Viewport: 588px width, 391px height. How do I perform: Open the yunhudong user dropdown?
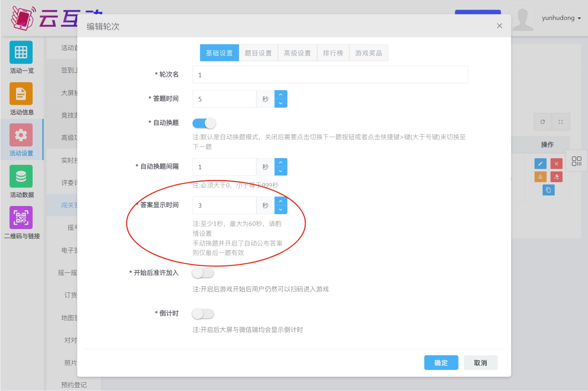(561, 18)
